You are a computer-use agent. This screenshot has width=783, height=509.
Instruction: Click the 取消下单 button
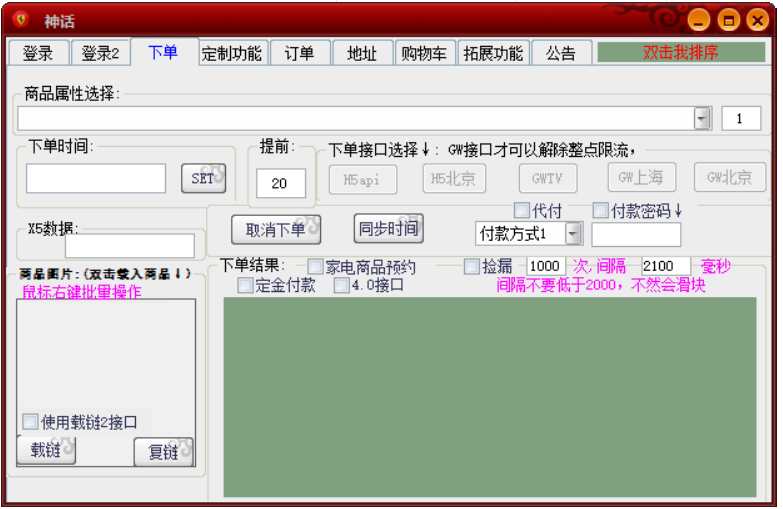pos(276,229)
